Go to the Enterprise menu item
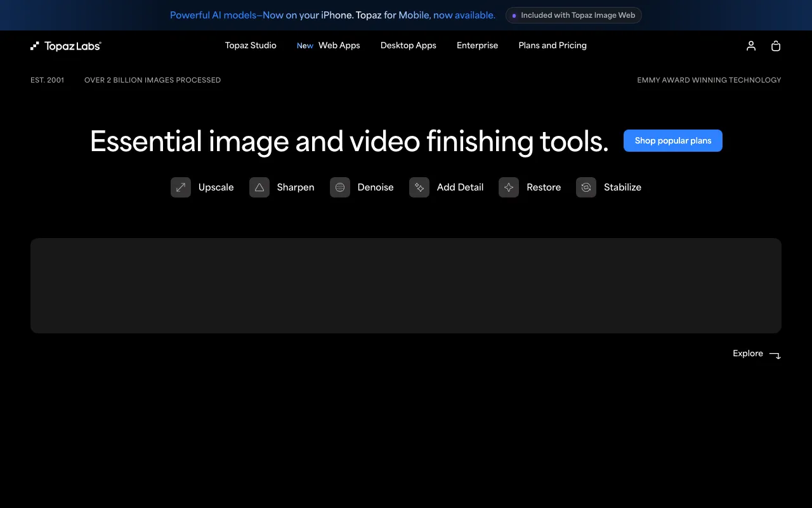This screenshot has height=508, width=812. click(x=478, y=46)
